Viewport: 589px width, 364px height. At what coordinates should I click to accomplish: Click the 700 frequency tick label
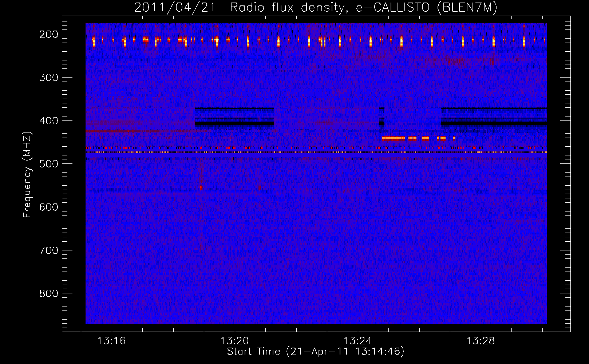(x=49, y=250)
